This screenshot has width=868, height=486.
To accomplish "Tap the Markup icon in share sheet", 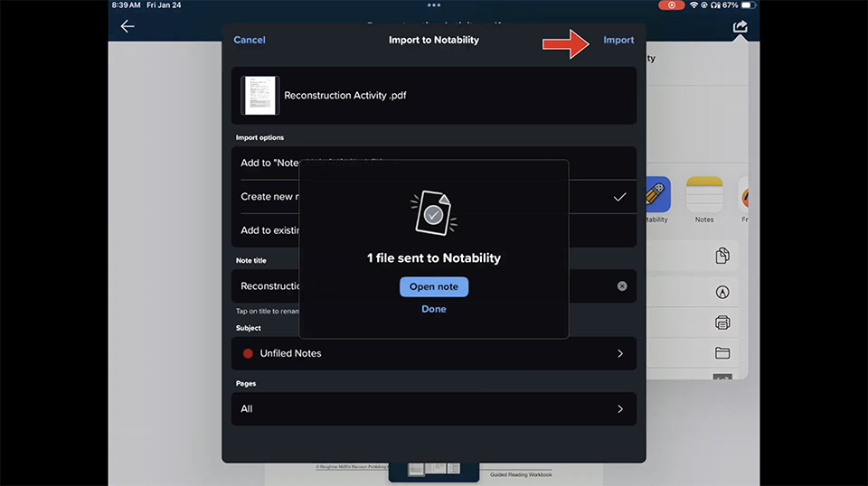I will click(722, 292).
